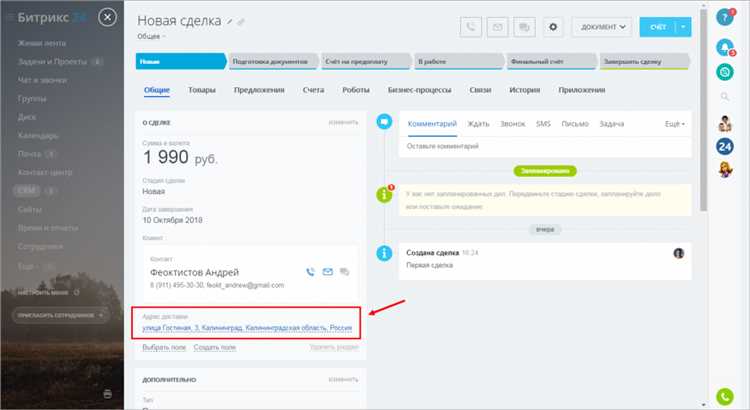Image resolution: width=750 pixels, height=410 pixels.
Task: Open the Битрикс24 round 24 icon
Action: point(725,146)
